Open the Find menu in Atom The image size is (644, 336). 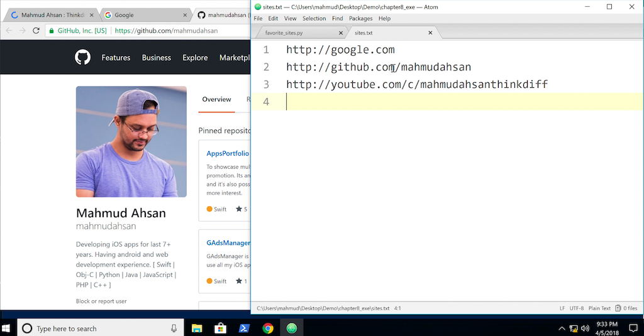tap(338, 18)
